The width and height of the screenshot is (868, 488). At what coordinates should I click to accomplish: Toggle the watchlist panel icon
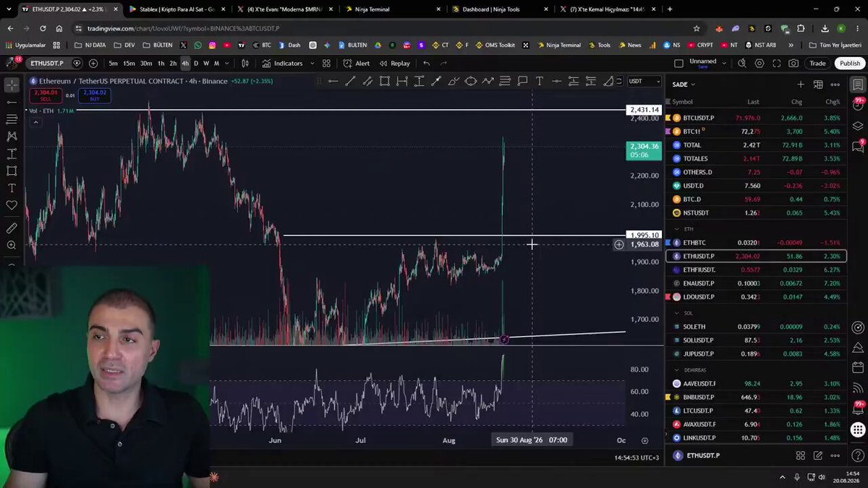(858, 85)
